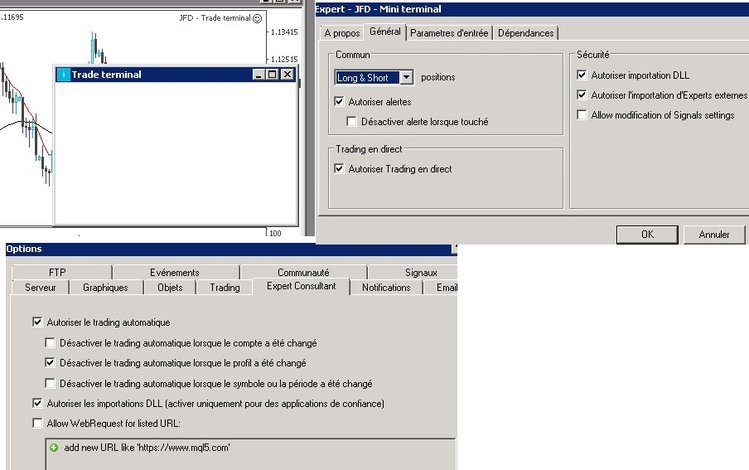Viewport: 749px width, 470px height.
Task: Uncheck Autoriser importation DLL in Sécurité
Action: (581, 75)
